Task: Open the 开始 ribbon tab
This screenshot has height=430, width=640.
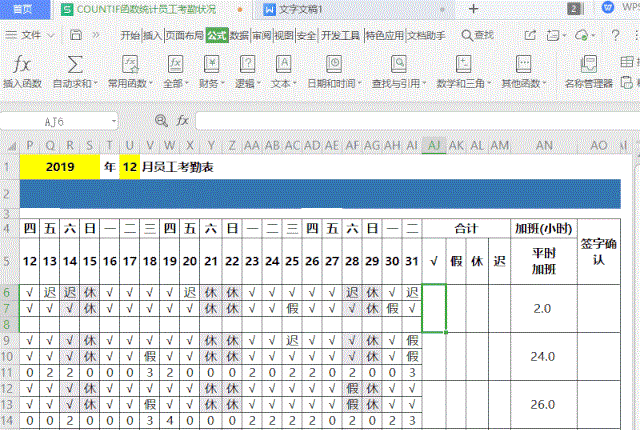Action: [x=130, y=35]
